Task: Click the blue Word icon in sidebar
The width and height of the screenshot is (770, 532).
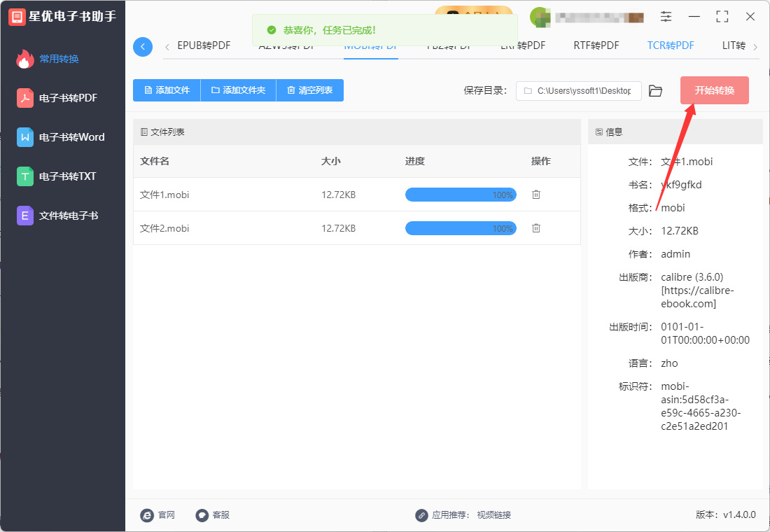Action: click(25, 137)
